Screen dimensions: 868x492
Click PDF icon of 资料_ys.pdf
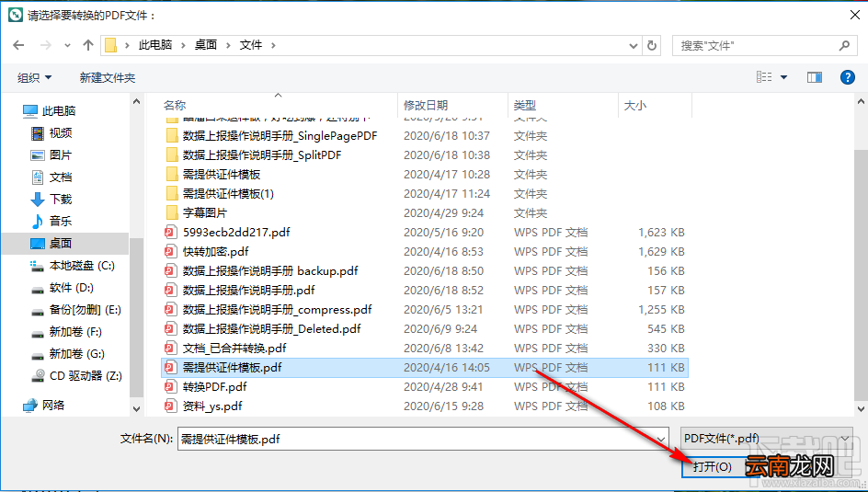tap(170, 406)
